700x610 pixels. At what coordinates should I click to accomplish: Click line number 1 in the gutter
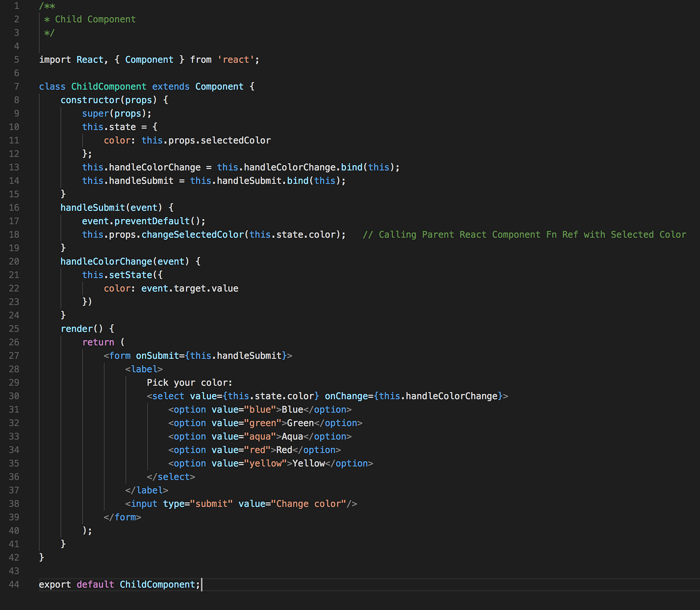pyautogui.click(x=16, y=6)
